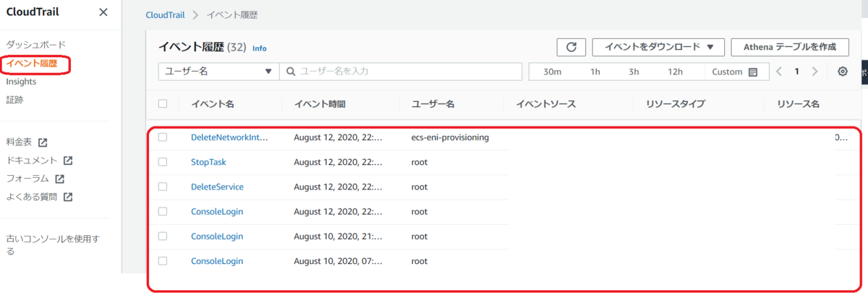Screen dimensions: 868x298
Task: Click イベント名 column header
Action: (x=213, y=104)
